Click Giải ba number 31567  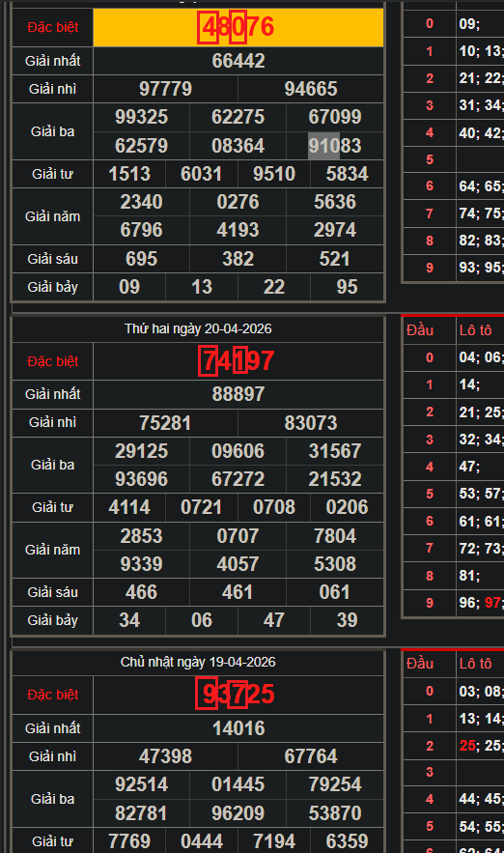[335, 451]
